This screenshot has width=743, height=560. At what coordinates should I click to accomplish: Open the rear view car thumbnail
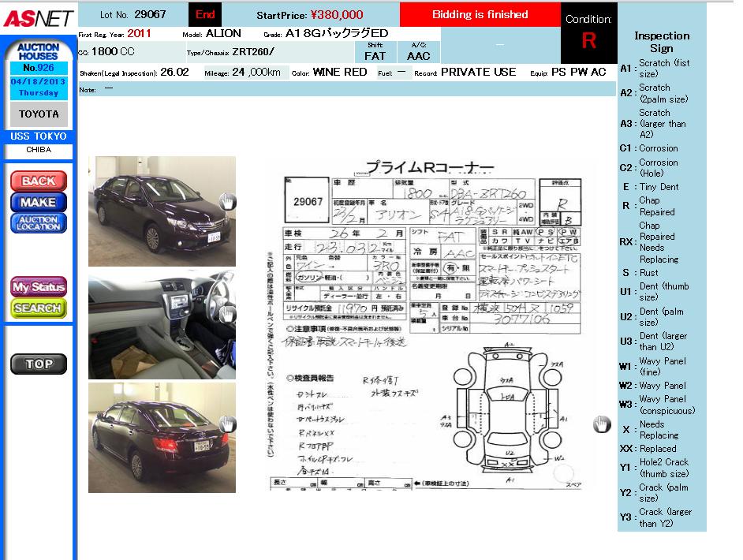point(162,438)
